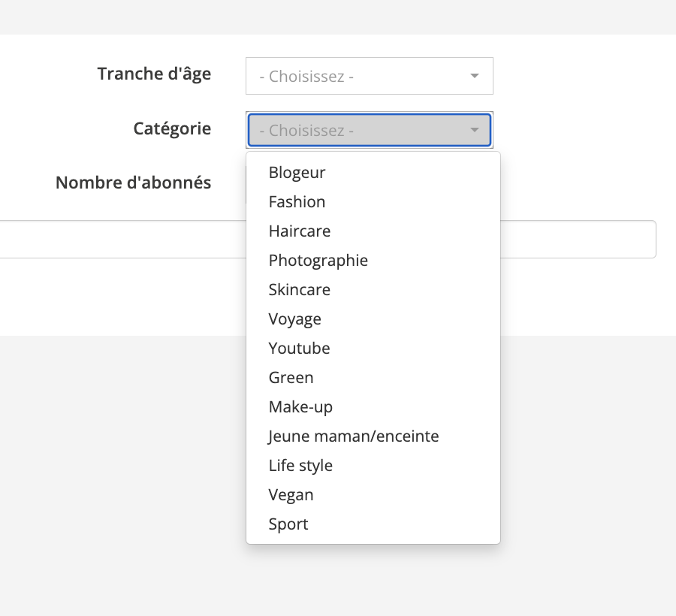Pick Haircare in the dropdown list
The width and height of the screenshot is (676, 616).
click(300, 231)
